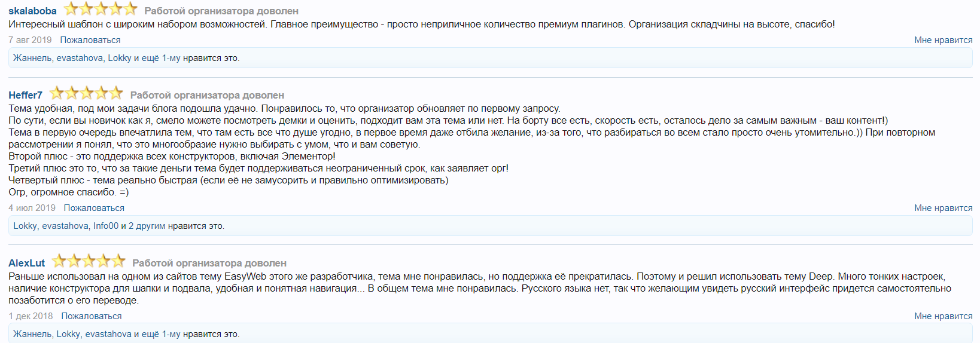The image size is (980, 343).
Task: Click 'Работой организатора доволен' in Heffer7's review
Action: tap(207, 95)
